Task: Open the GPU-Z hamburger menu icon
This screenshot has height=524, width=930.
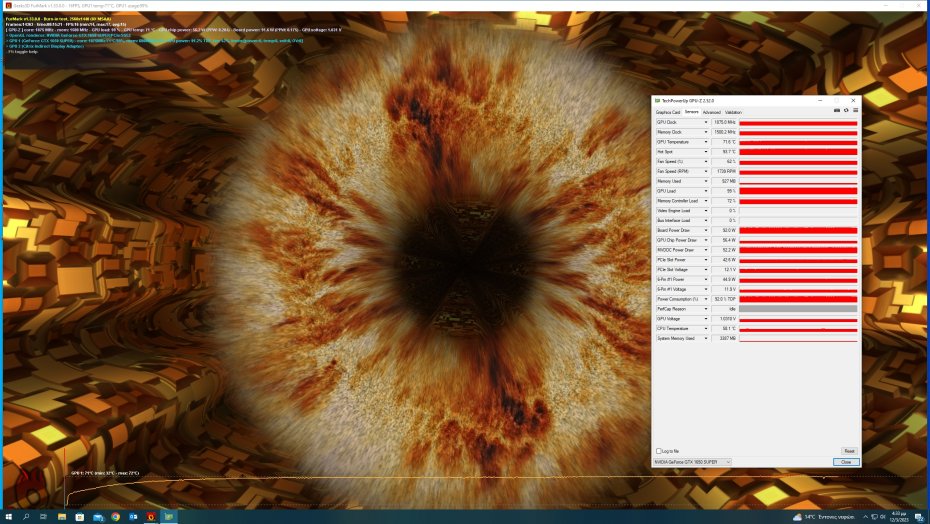Action: (854, 110)
